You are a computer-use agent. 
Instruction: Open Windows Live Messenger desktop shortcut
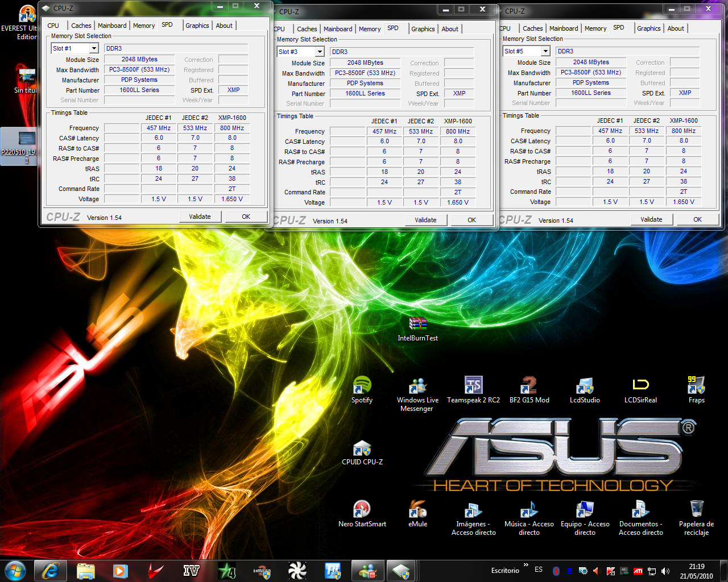tap(417, 386)
